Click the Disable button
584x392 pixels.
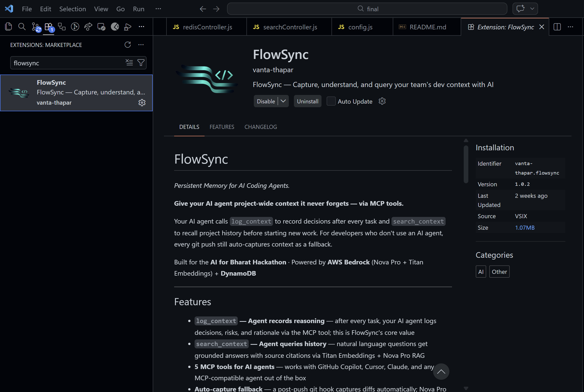(x=266, y=101)
